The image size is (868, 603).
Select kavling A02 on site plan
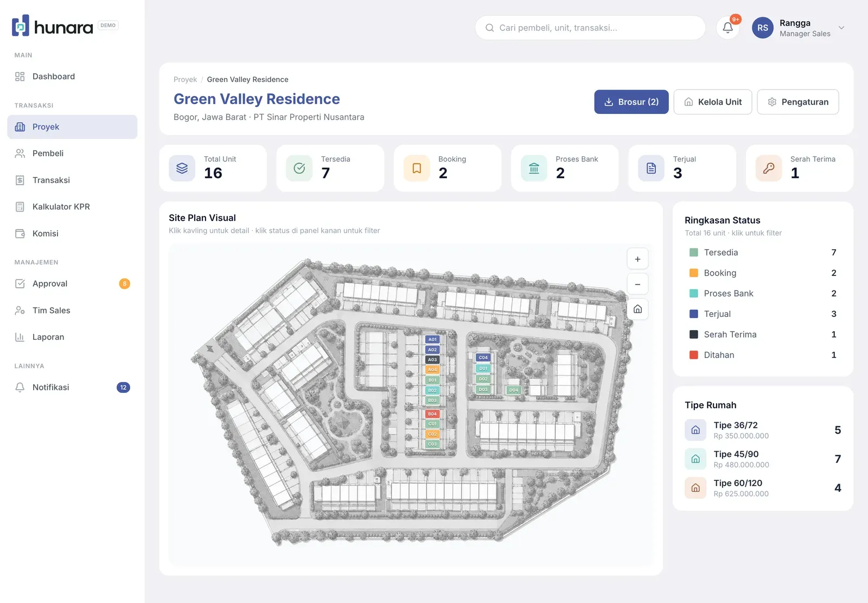click(432, 350)
